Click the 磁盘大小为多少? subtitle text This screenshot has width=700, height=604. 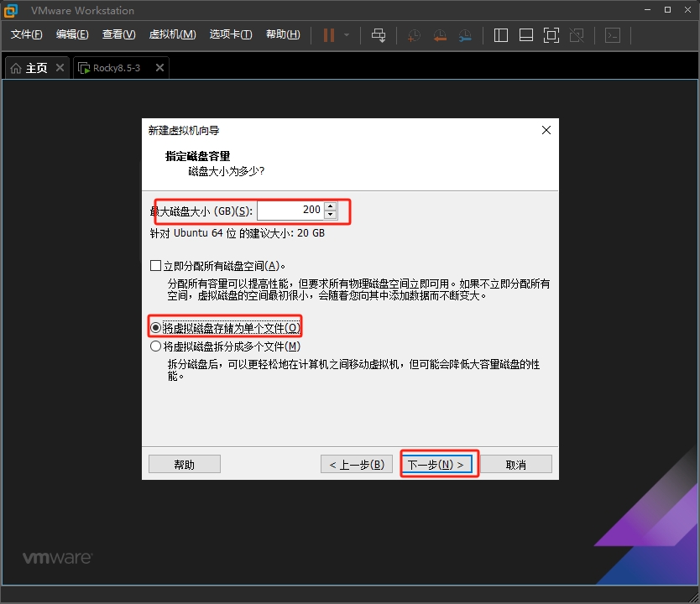coord(227,171)
